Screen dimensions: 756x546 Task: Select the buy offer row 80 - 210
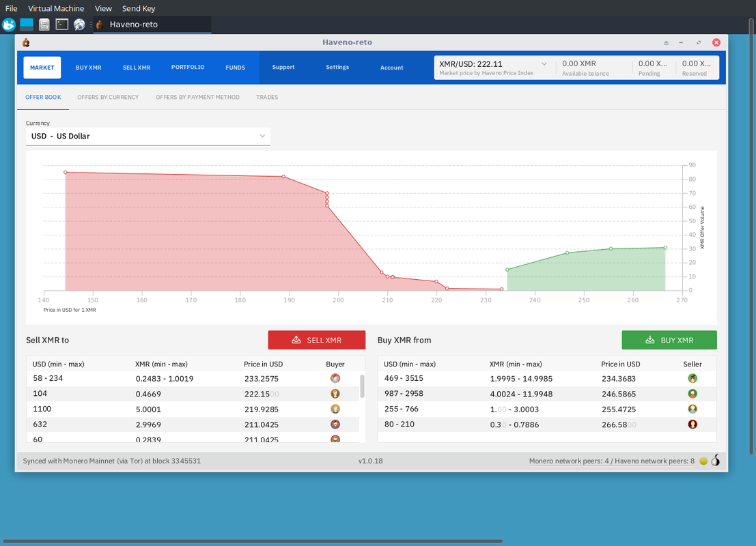click(547, 425)
